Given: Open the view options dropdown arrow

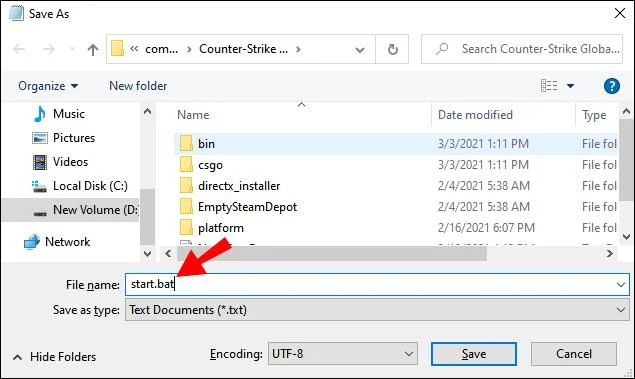Looking at the screenshot, I should (570, 86).
